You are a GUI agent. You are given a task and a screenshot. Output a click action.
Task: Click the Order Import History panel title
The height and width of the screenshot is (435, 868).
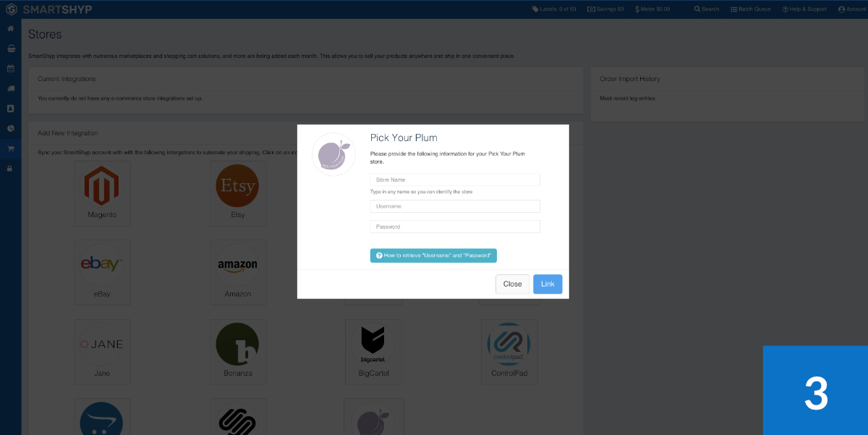[x=630, y=79]
